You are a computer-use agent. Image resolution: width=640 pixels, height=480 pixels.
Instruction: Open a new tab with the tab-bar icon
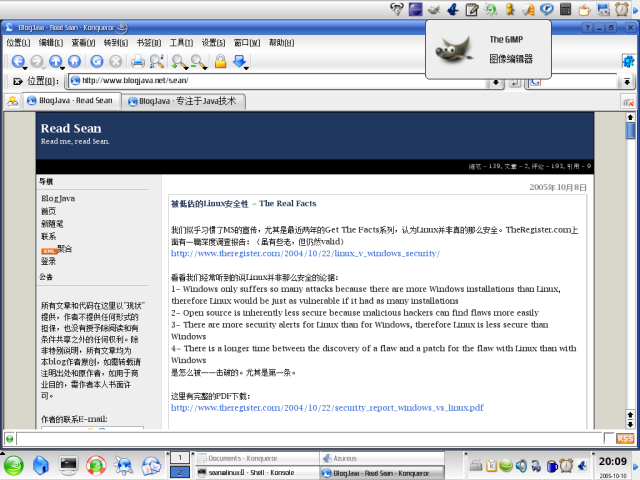point(13,100)
